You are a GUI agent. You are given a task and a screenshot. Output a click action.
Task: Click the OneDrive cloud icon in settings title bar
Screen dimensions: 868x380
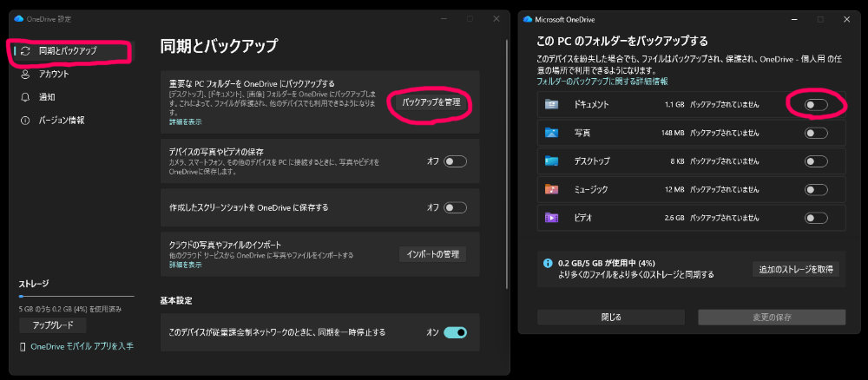coord(18,19)
